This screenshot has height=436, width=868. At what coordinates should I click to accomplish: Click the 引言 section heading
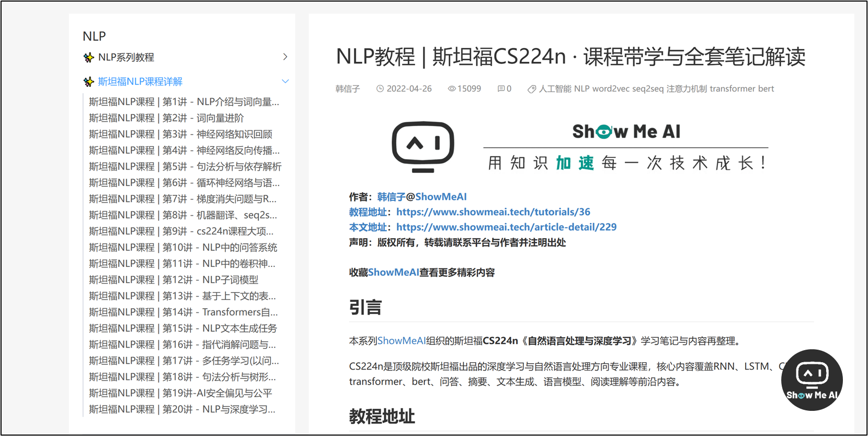point(366,307)
